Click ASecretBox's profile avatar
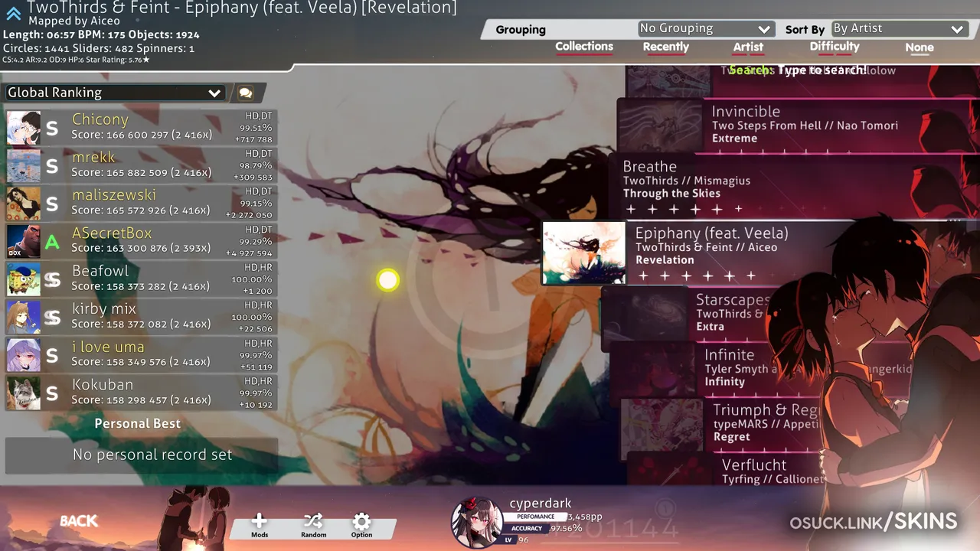Image resolution: width=980 pixels, height=551 pixels. tap(24, 241)
